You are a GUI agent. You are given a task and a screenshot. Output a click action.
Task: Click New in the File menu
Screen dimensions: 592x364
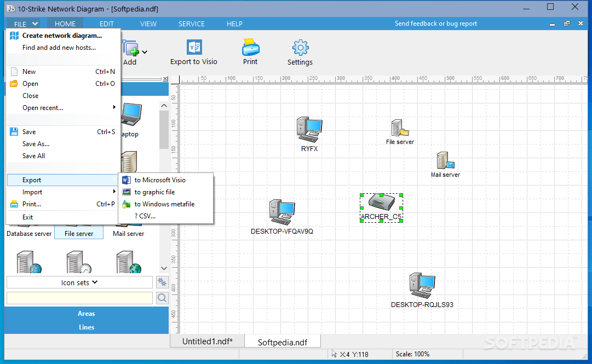click(63, 71)
